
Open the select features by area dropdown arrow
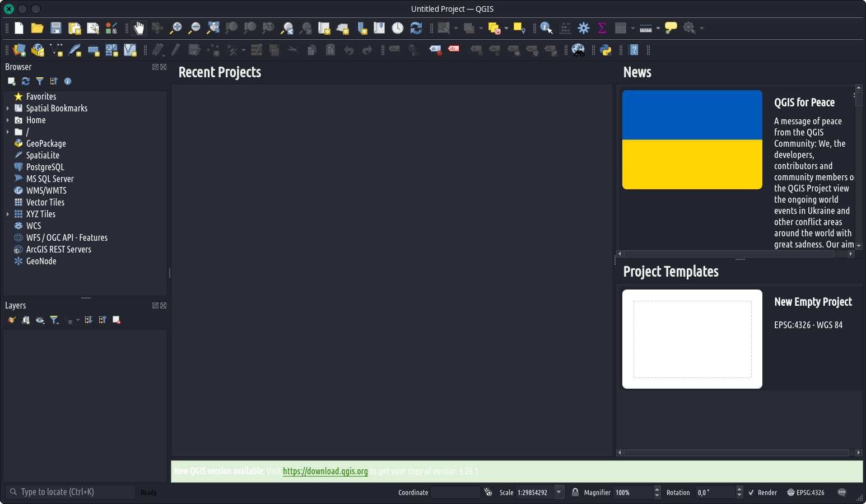click(x=456, y=28)
